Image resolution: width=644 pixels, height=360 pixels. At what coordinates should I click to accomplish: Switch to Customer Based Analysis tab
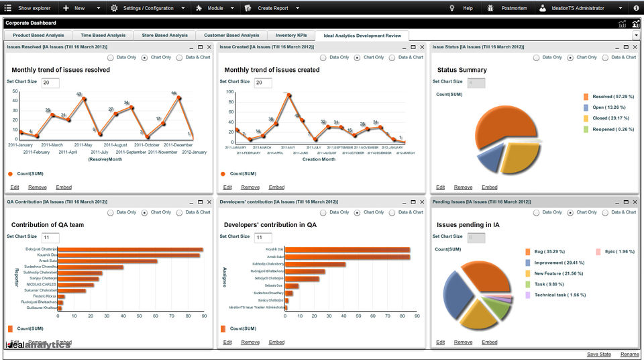point(231,36)
